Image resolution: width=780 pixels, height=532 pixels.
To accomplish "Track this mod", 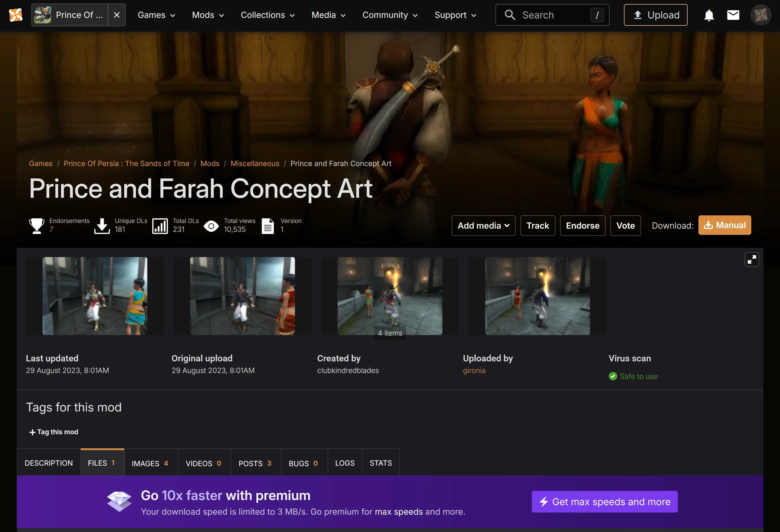I will tap(538, 226).
